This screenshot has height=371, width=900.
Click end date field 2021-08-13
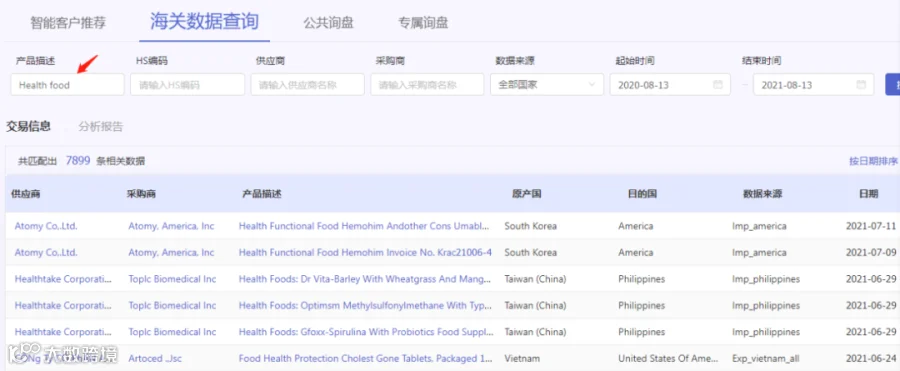[813, 84]
